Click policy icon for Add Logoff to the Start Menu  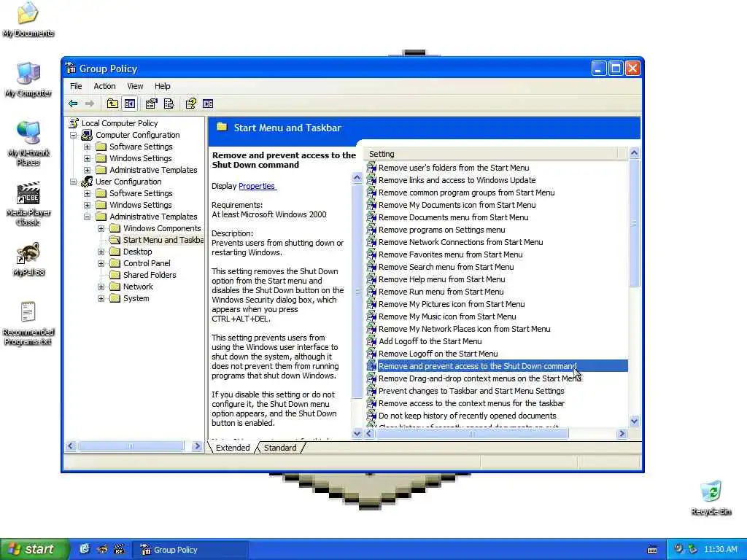click(371, 341)
